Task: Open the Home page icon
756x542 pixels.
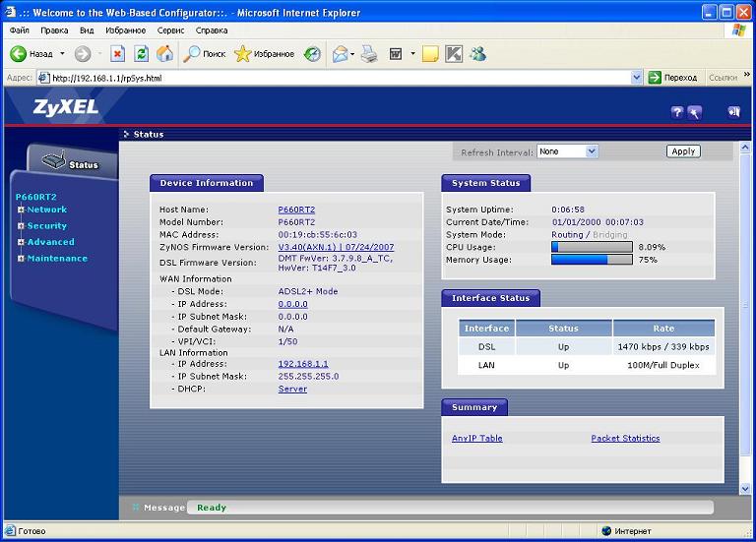Action: pyautogui.click(x=165, y=53)
